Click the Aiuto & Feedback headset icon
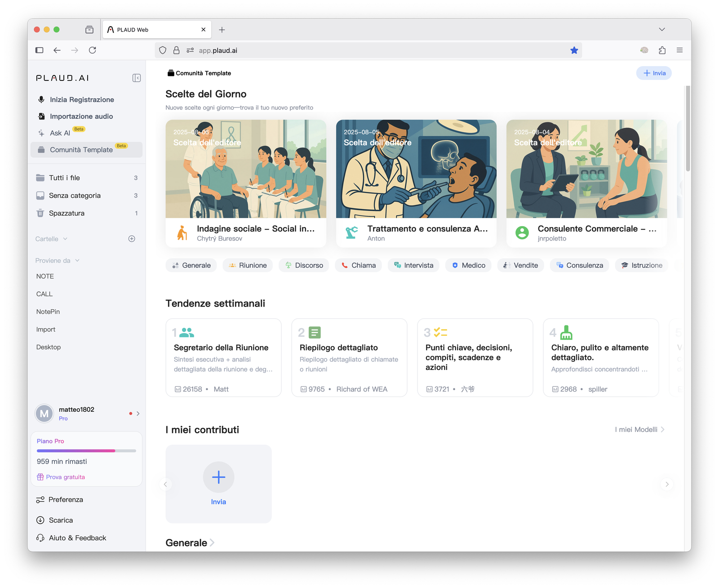The image size is (719, 588). [x=40, y=538]
